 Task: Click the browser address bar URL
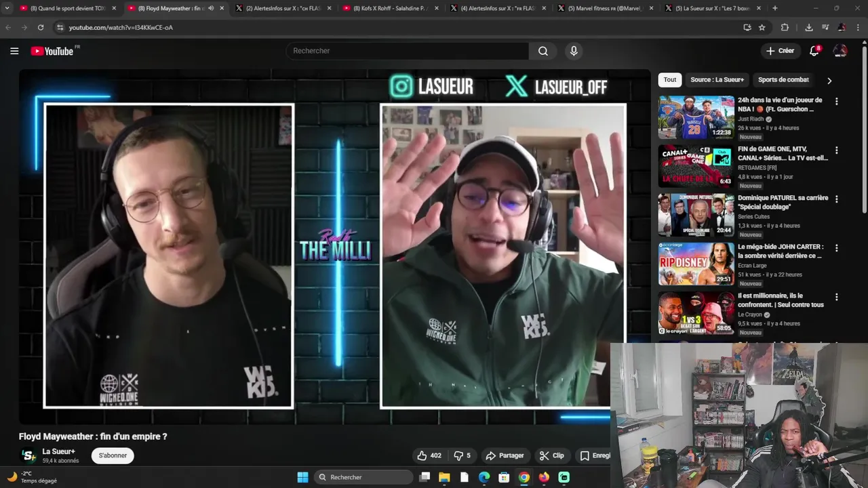point(121,28)
